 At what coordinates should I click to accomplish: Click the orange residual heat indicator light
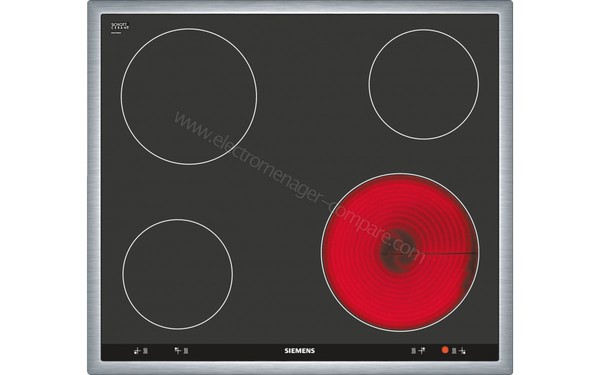[x=445, y=350]
